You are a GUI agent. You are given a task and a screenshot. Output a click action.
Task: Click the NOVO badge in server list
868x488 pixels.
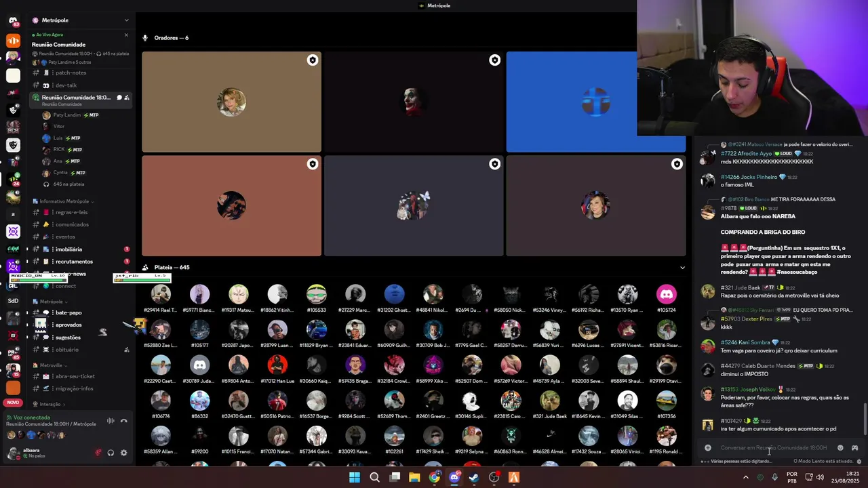(13, 403)
